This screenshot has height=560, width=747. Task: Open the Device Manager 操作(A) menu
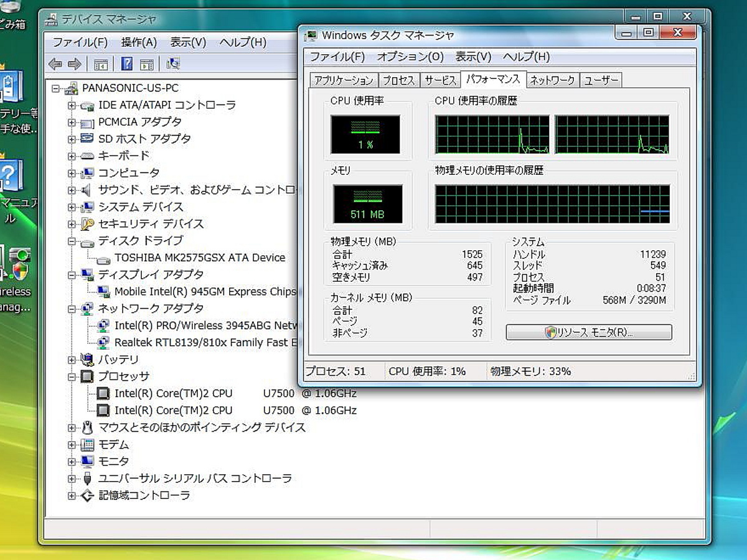[x=139, y=42]
